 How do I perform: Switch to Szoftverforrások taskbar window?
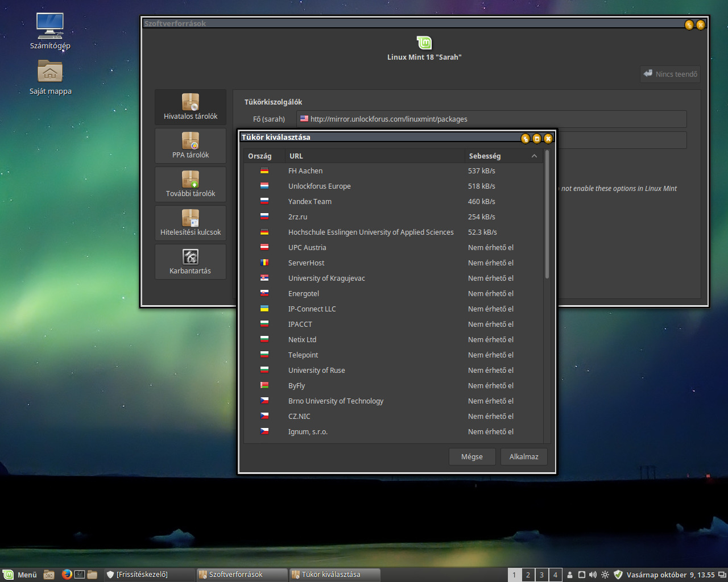tap(242, 575)
